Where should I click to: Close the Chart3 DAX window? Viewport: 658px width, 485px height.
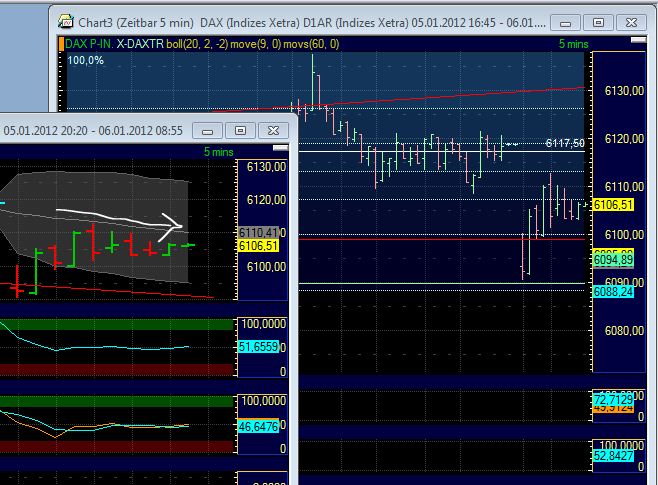pos(634,21)
